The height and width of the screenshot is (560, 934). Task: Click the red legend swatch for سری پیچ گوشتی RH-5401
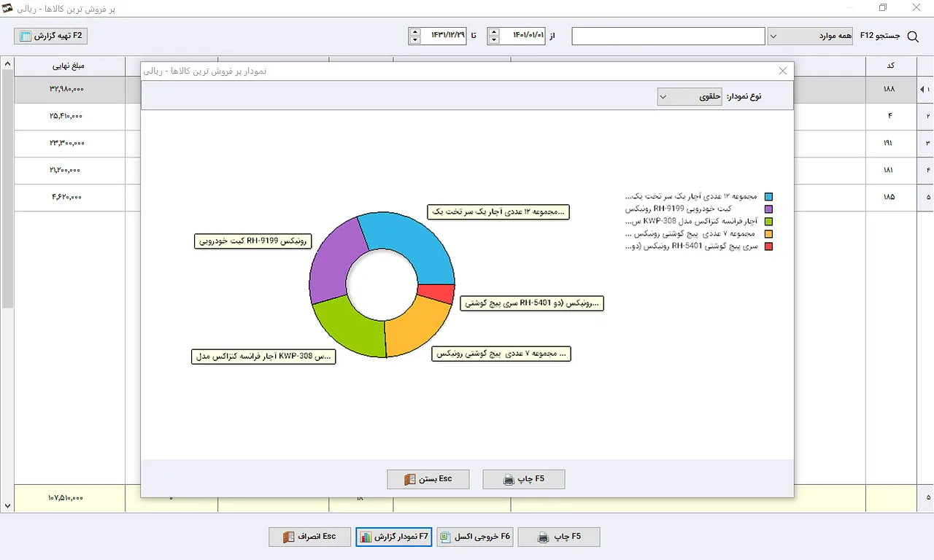coord(768,246)
